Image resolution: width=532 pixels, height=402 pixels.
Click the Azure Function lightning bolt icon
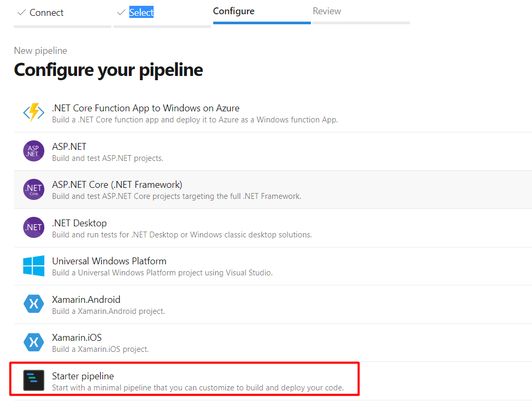click(34, 112)
